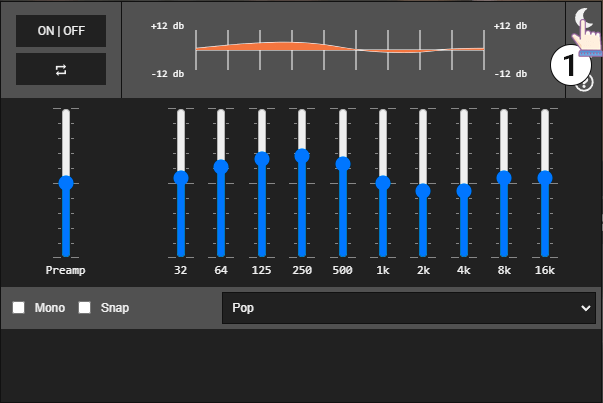Click the 250 frequency label
This screenshot has width=603, height=403.
click(302, 270)
